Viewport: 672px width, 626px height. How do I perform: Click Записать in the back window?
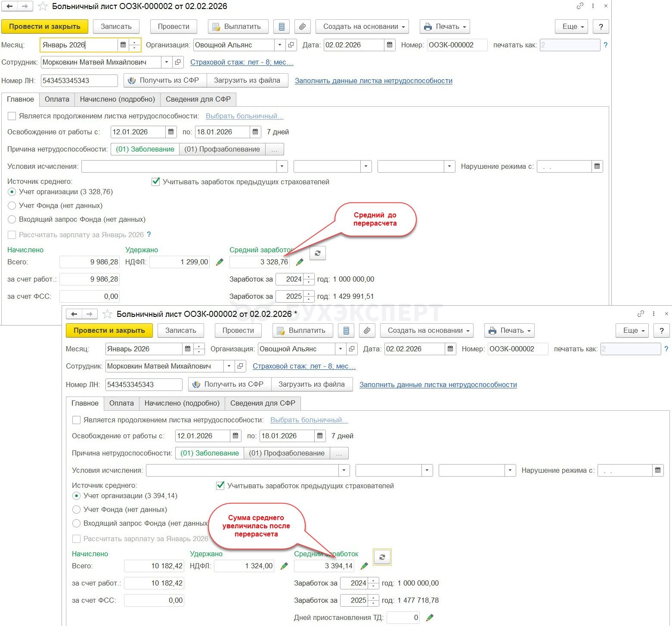click(116, 27)
